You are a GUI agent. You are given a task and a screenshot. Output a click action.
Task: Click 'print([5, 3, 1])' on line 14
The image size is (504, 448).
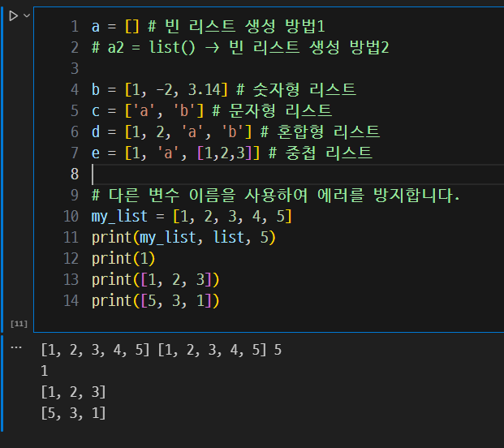click(x=156, y=301)
